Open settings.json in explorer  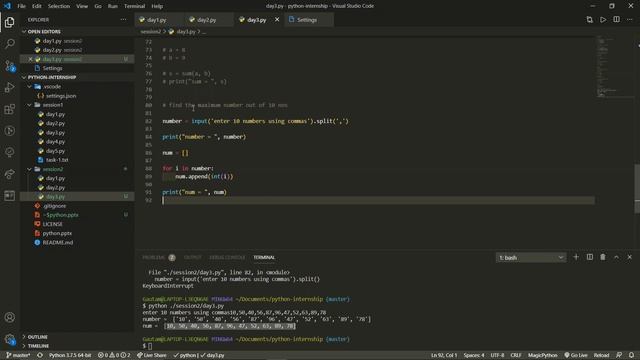pyautogui.click(x=61, y=96)
